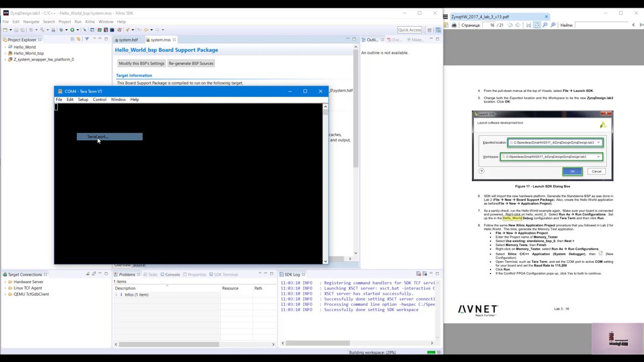Click the Tera Term vertical scrollbar

pos(326,184)
